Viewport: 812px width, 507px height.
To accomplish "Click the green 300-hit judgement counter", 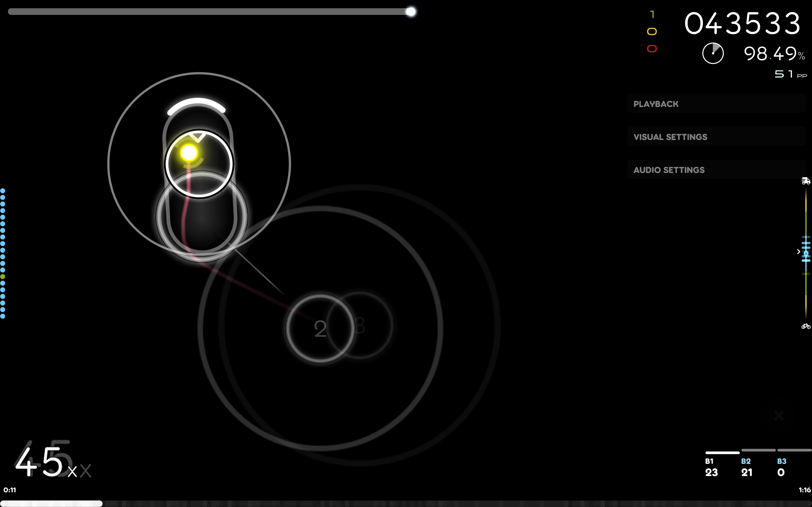I will (652, 14).
